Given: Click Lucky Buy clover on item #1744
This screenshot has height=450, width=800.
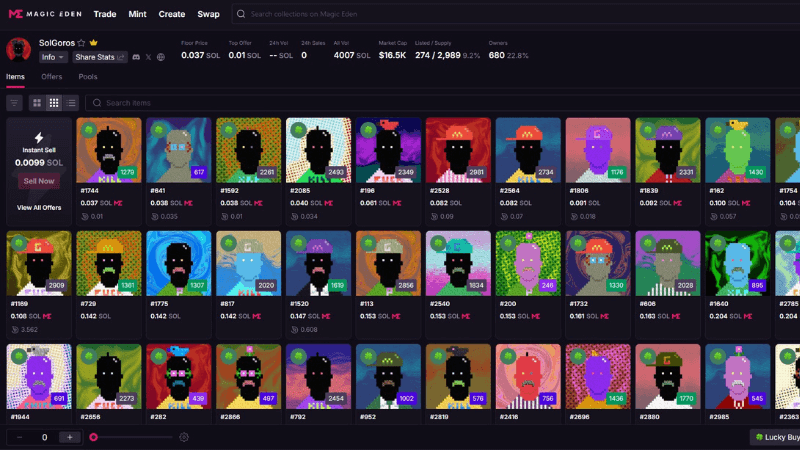Looking at the screenshot, I should click(x=89, y=130).
